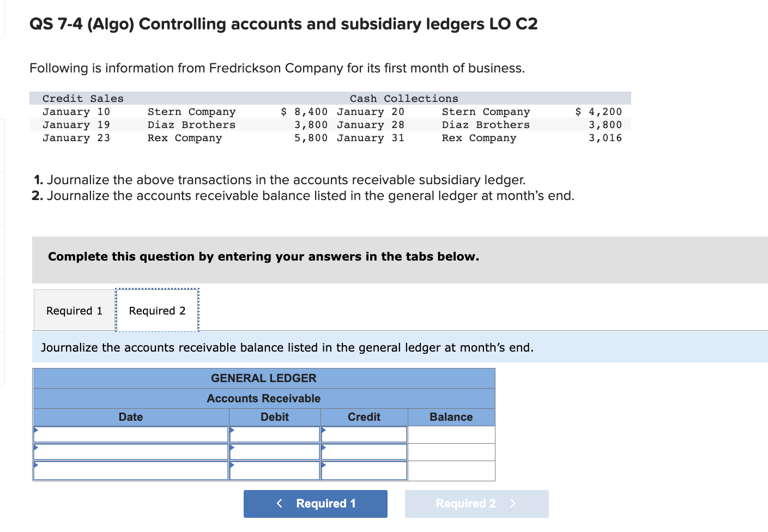
Task: Click the Debit input in the second row
Action: point(274,451)
